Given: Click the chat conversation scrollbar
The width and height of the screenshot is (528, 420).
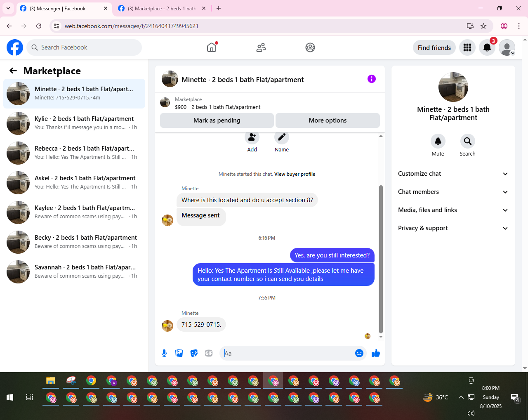Looking at the screenshot, I should pyautogui.click(x=381, y=259).
